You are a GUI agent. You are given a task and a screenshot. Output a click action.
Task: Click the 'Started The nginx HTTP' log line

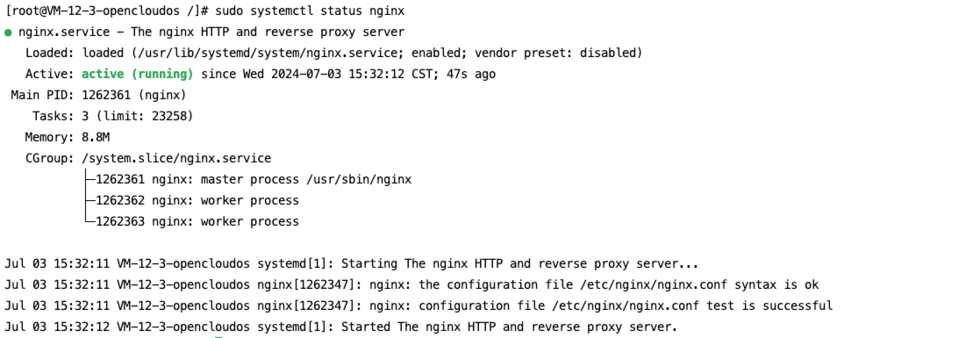tap(340, 327)
